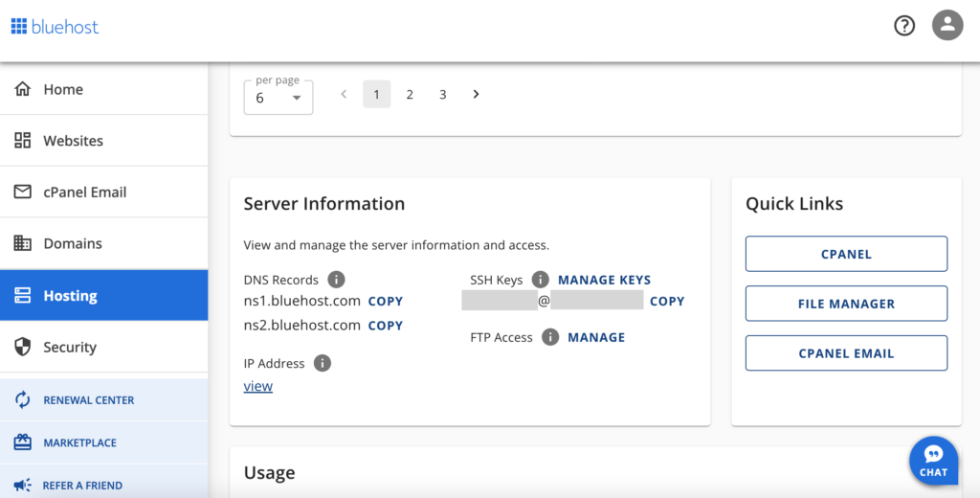Click MANAGE KEYS for SSH
This screenshot has width=980, height=498.
point(605,280)
